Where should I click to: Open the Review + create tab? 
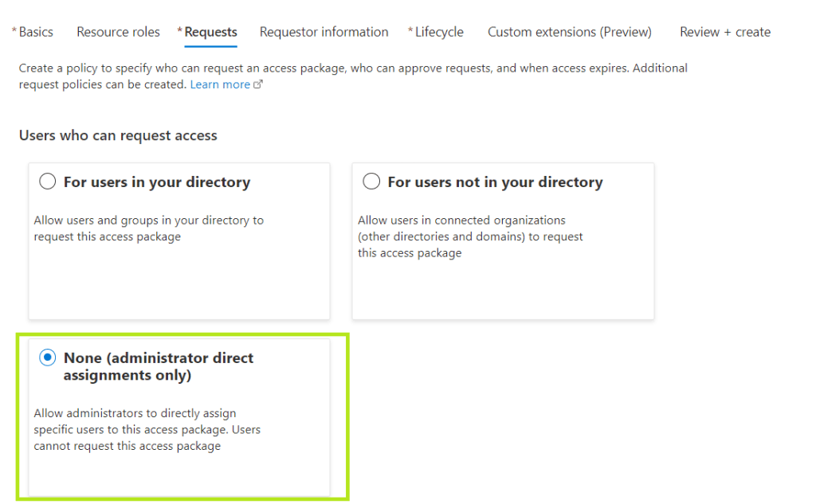coord(724,32)
